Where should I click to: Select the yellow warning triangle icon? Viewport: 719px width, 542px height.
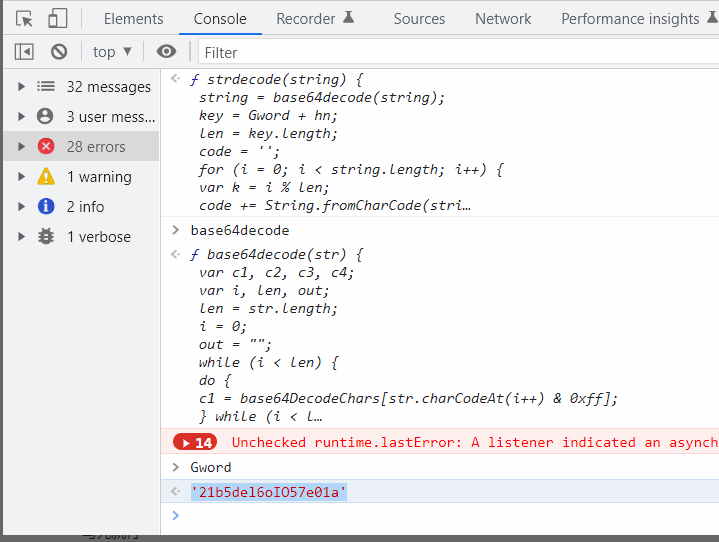[46, 177]
